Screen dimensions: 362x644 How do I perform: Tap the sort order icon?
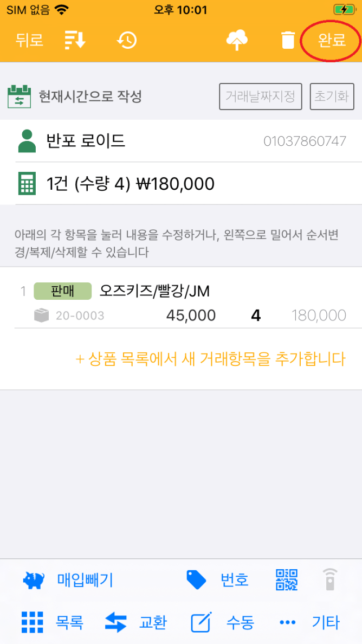[75, 41]
